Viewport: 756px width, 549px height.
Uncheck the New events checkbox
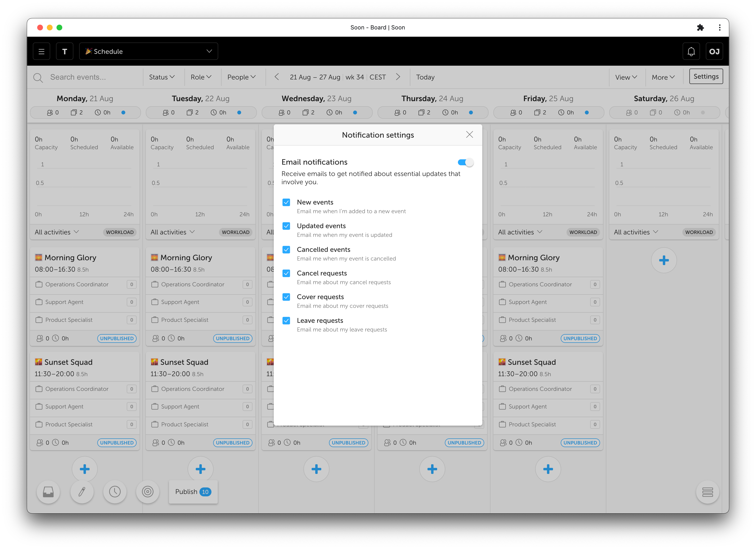click(x=286, y=202)
